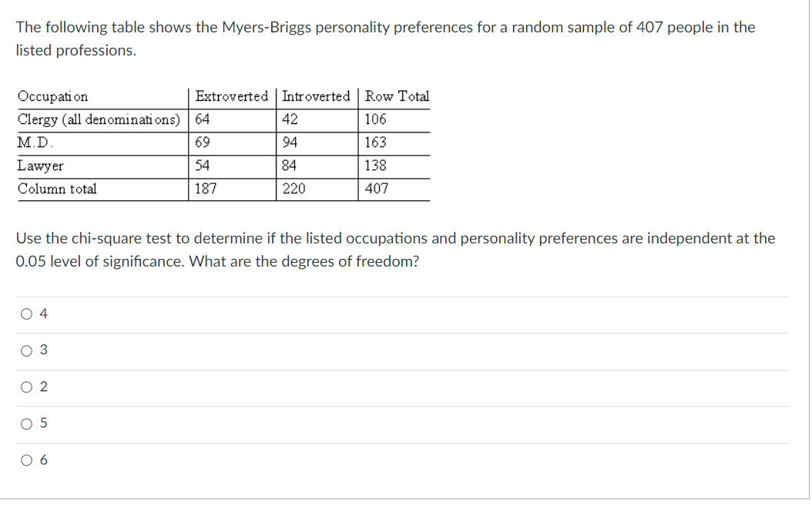
Task: Click the Lawyer row label
Action: click(x=41, y=166)
